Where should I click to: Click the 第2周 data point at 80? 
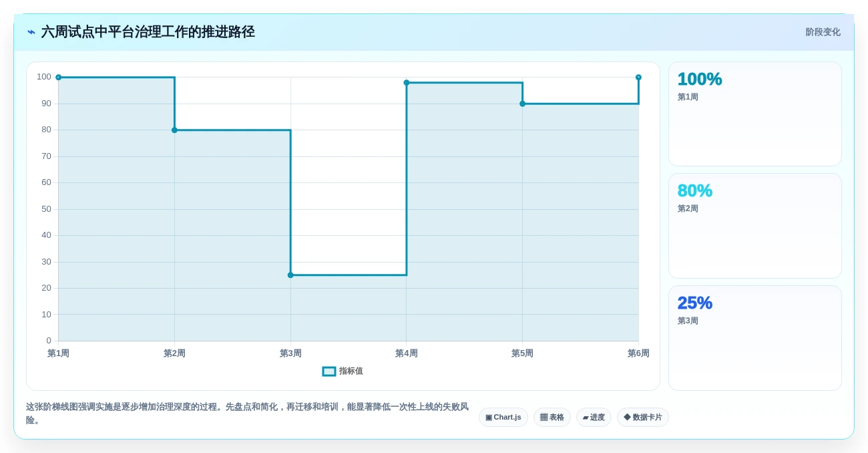click(x=174, y=130)
